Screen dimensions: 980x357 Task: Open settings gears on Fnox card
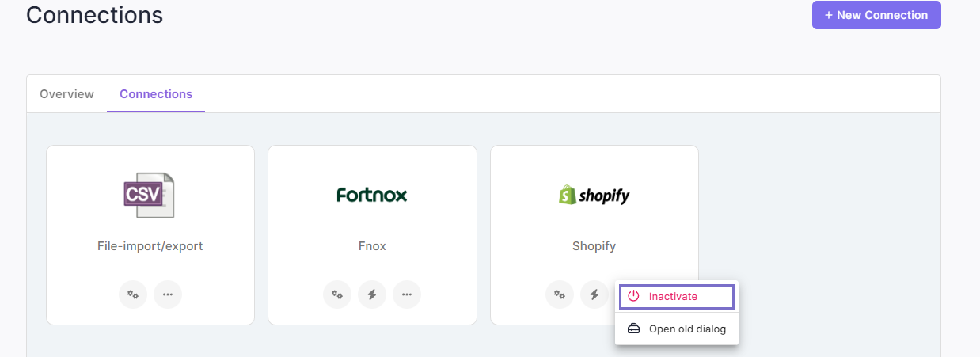point(337,294)
